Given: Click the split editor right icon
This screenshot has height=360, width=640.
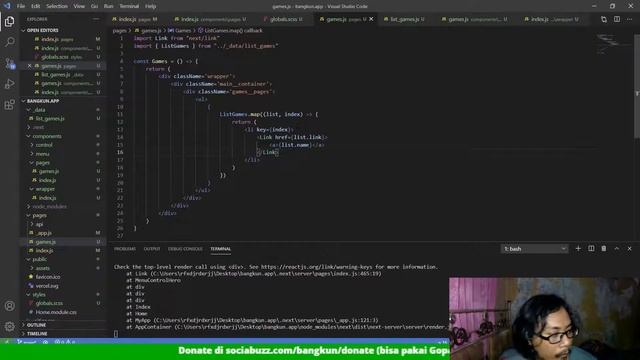Looking at the screenshot, I should pos(617,19).
